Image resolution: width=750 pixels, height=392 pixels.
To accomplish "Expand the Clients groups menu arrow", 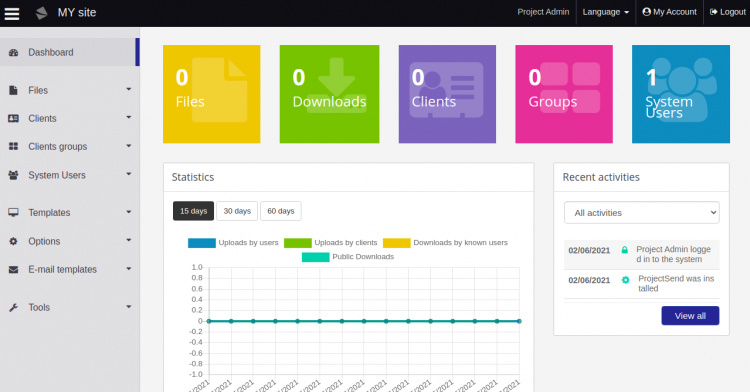I will 129,146.
